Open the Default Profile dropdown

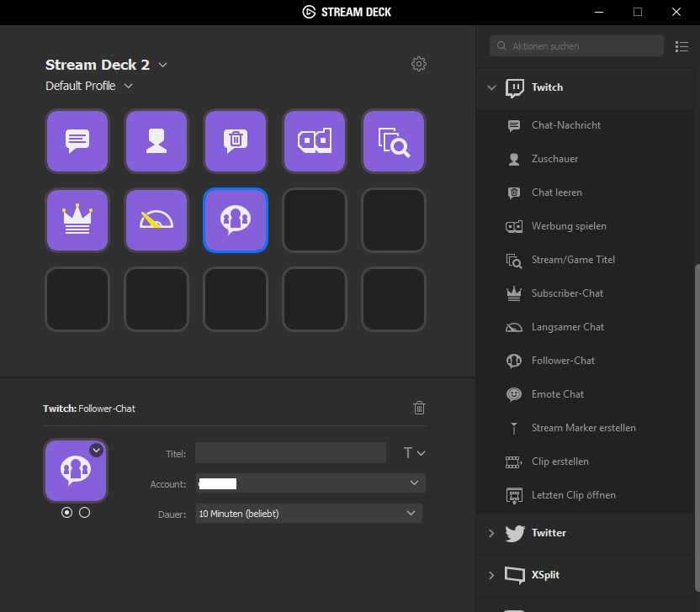(128, 86)
